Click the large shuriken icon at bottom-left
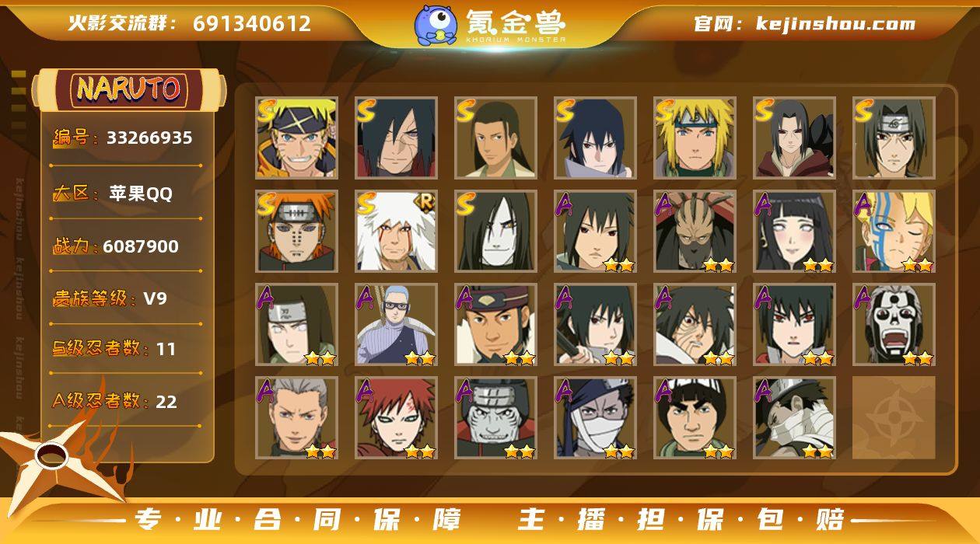This screenshot has height=544, width=980. tap(58, 460)
